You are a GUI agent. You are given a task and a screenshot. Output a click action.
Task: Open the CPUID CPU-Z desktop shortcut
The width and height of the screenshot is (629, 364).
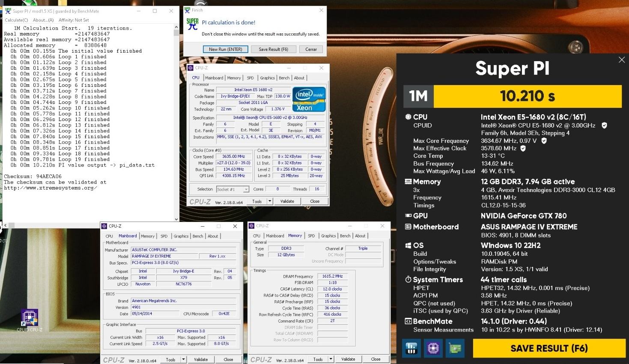pyautogui.click(x=30, y=320)
